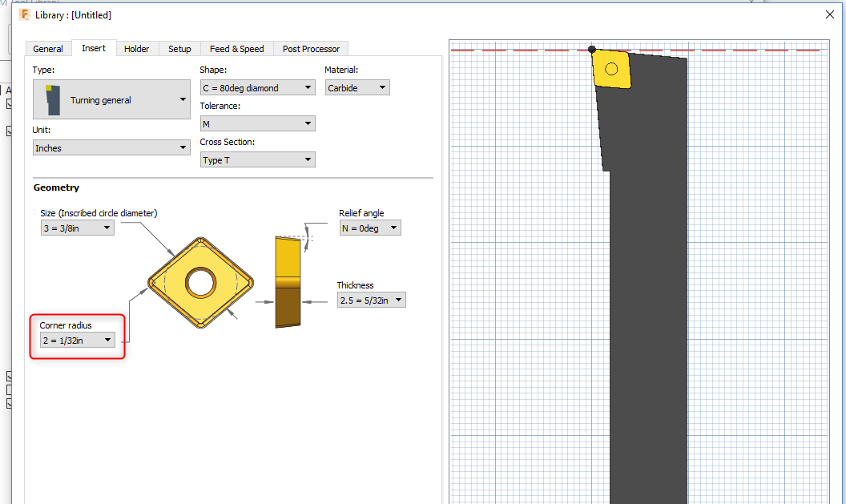Switch to the Feed & Speed tab
846x504 pixels.
pos(236,48)
